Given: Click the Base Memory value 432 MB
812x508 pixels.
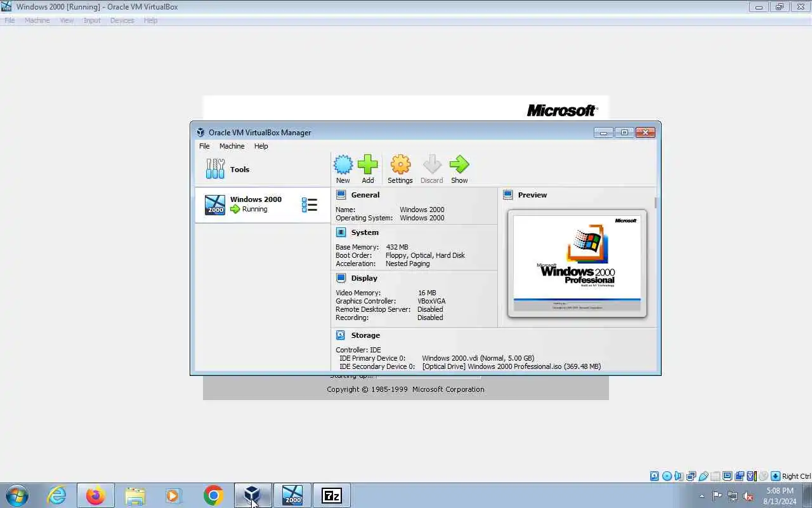Looking at the screenshot, I should (x=397, y=247).
